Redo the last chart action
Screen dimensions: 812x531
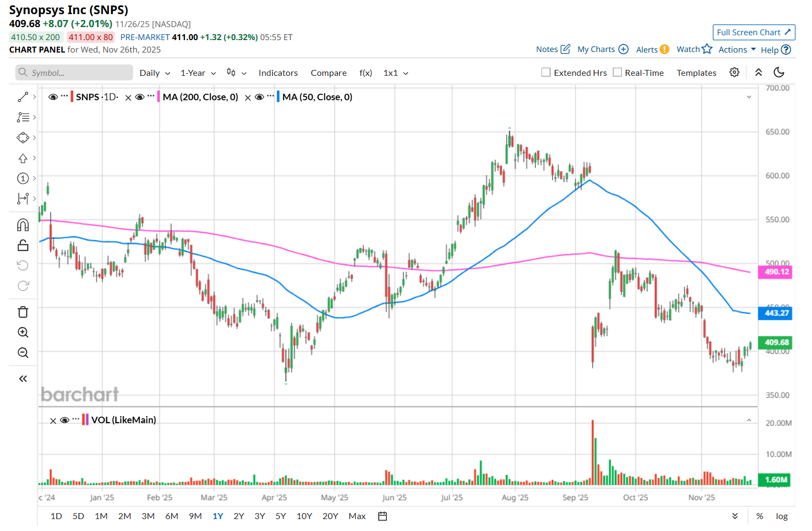[x=23, y=286]
